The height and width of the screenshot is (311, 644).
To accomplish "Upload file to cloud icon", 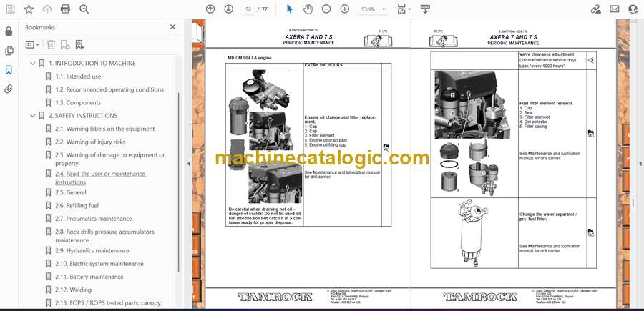I will [47, 9].
